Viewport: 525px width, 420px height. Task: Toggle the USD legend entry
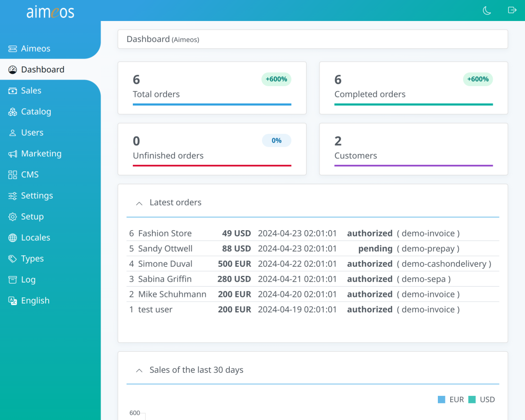pos(473,399)
